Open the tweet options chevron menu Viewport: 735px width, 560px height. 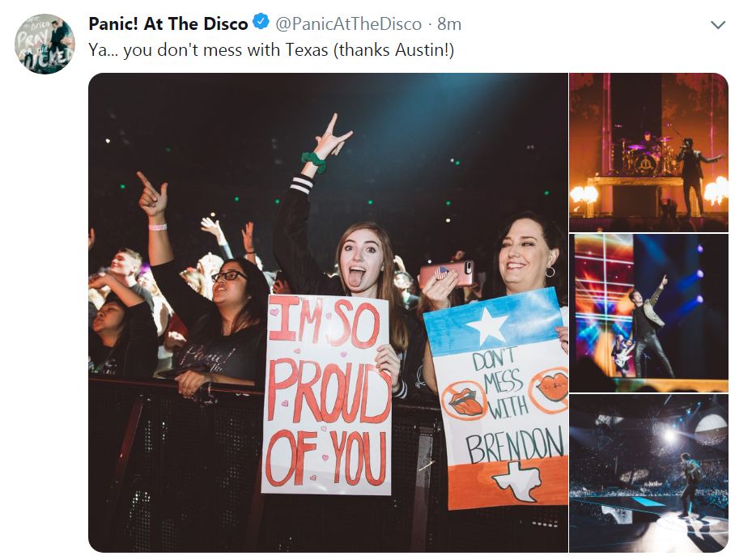point(718,25)
